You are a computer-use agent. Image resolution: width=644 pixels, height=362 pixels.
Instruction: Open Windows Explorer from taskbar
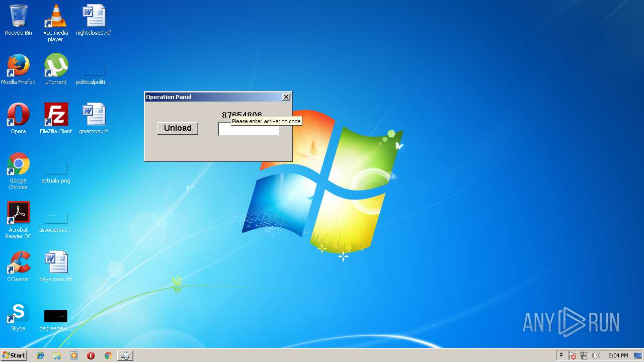click(x=57, y=355)
